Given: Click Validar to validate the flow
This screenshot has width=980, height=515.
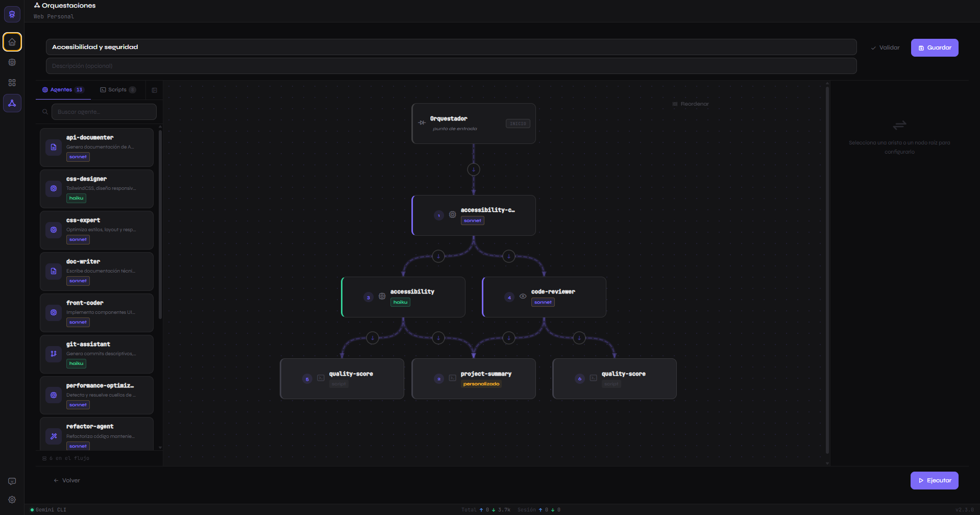Looking at the screenshot, I should (886, 47).
